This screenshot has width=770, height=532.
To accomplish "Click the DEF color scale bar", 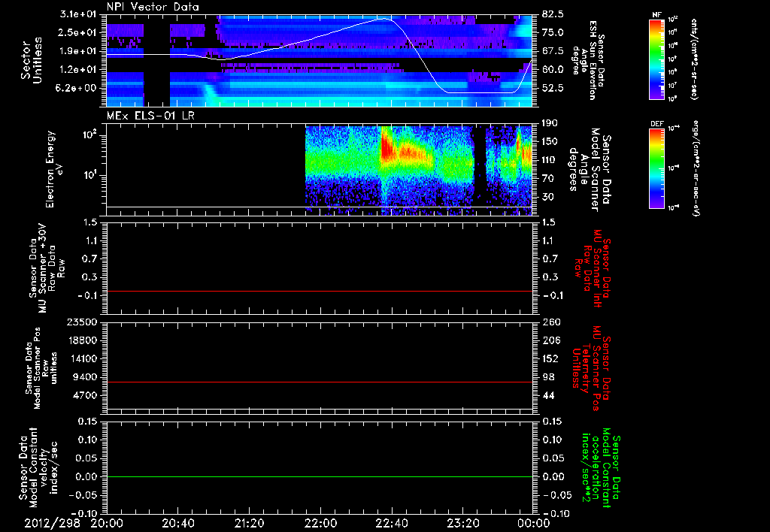I will 657,168.
